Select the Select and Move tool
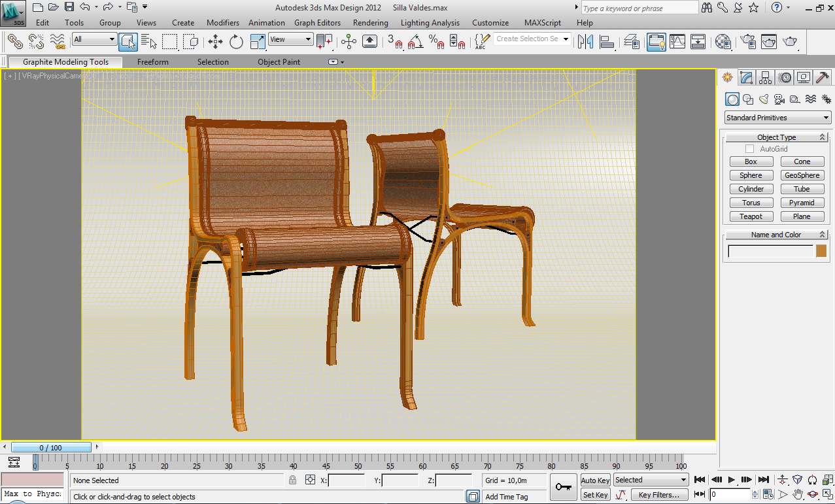835x504 pixels. click(215, 42)
